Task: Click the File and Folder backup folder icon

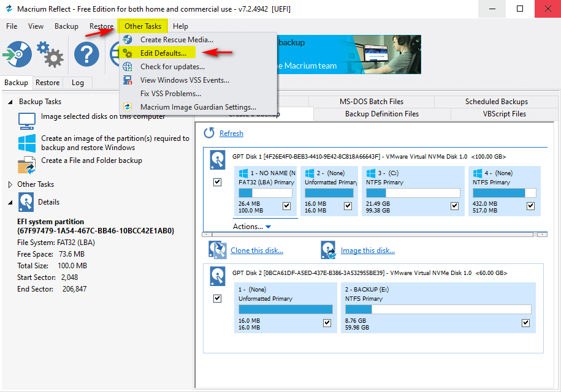Action: pyautogui.click(x=27, y=165)
